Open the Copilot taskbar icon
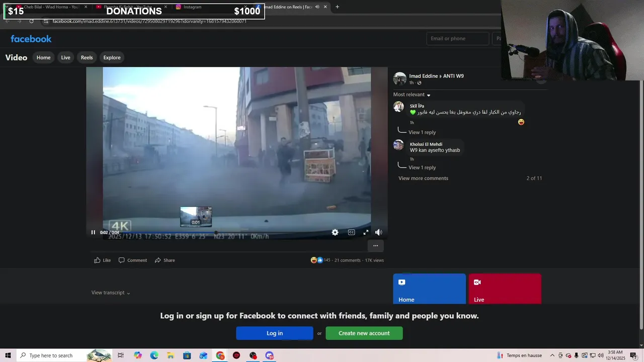This screenshot has height=362, width=644. tap(138, 355)
